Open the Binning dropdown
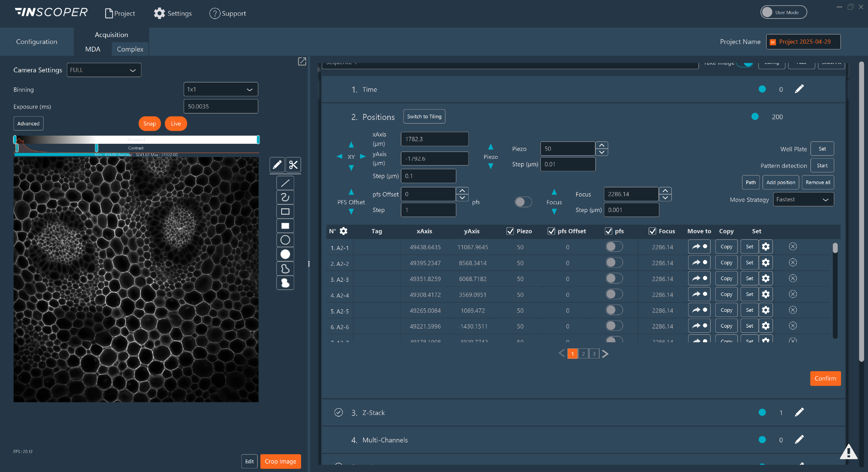 pos(221,89)
